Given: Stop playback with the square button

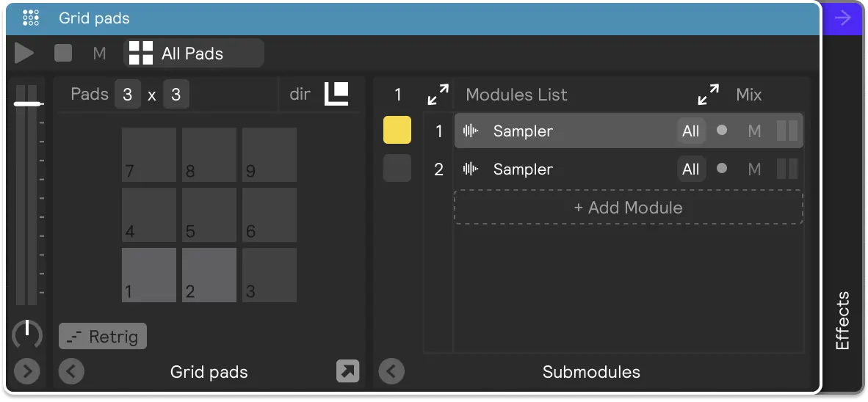Looking at the screenshot, I should tap(63, 53).
